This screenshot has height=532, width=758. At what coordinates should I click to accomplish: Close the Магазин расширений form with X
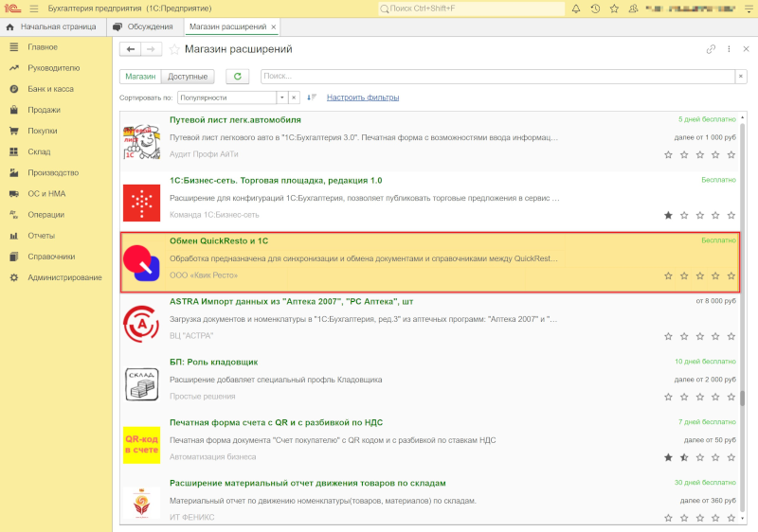point(746,49)
